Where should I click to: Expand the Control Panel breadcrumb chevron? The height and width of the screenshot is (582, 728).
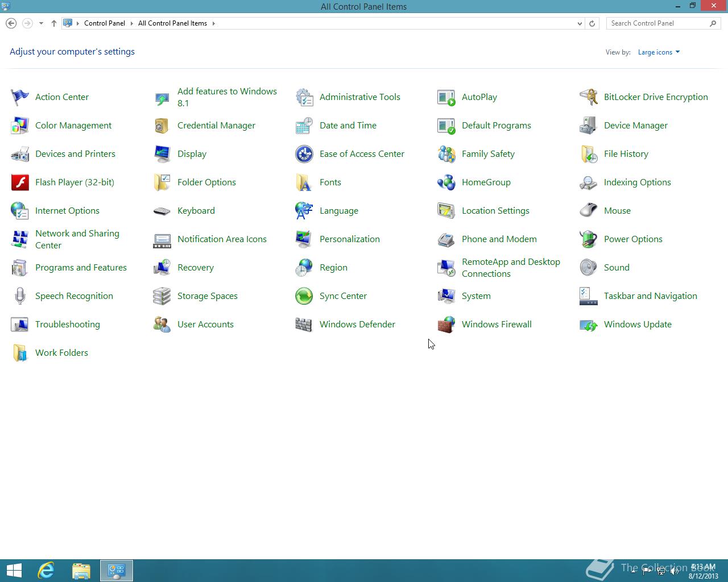click(x=131, y=23)
